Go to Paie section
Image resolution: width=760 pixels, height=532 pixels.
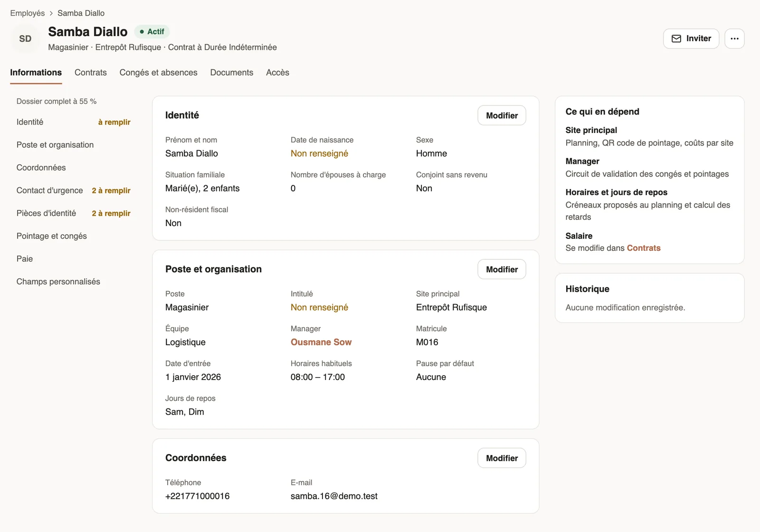[x=74, y=259]
